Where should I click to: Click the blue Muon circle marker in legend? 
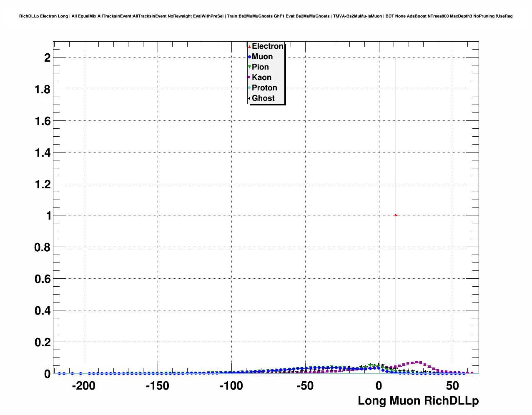pos(249,57)
